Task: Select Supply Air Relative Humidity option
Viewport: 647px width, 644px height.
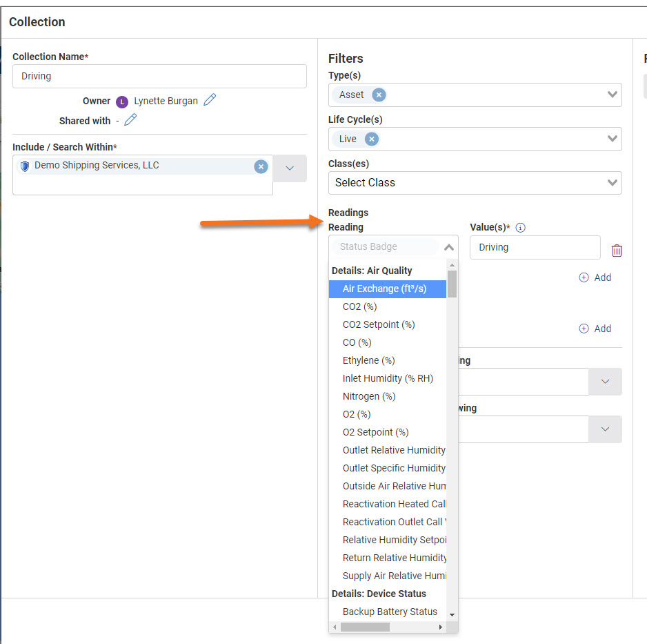Action: pyautogui.click(x=388, y=576)
